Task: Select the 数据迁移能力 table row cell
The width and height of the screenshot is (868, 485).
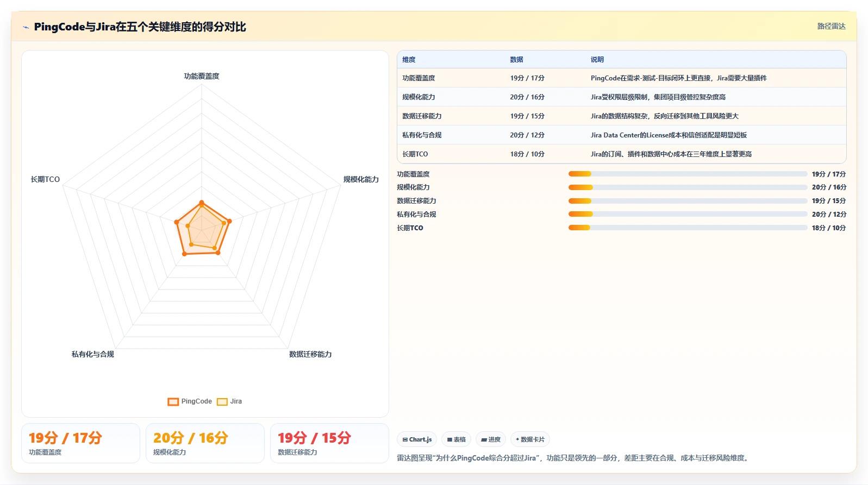Action: click(x=422, y=116)
